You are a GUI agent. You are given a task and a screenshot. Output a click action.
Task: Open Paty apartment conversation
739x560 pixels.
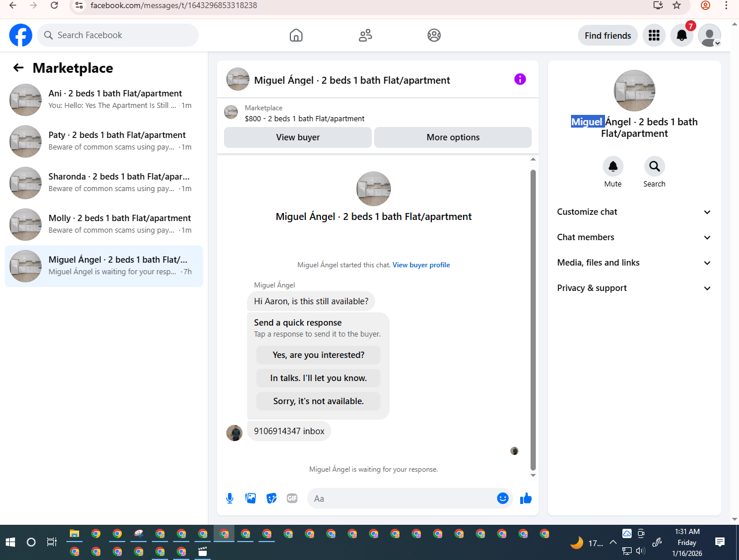coord(104,141)
